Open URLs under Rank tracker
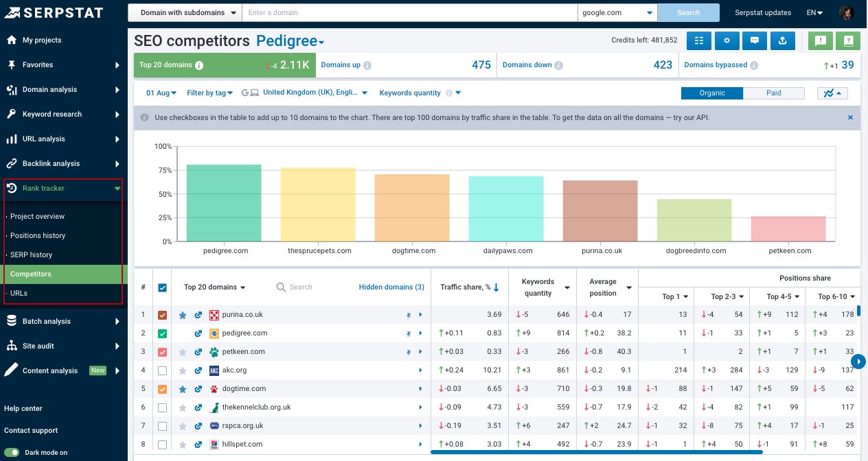Image resolution: width=868 pixels, height=461 pixels. pos(19,293)
